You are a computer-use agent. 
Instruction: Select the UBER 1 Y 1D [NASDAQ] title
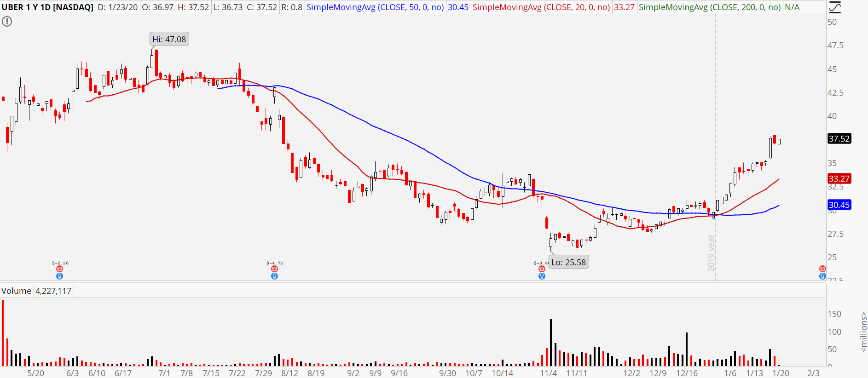coord(47,7)
